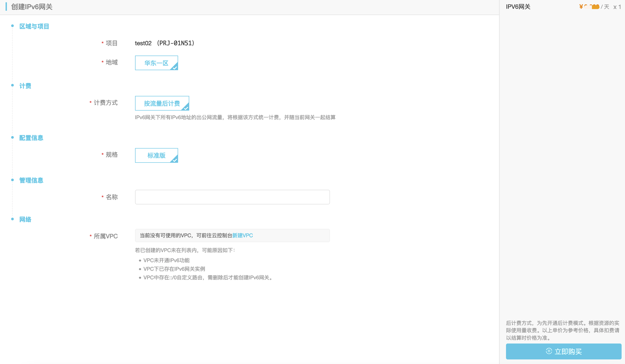
Task: Click the 区域与项目 section heading
Action: click(x=34, y=26)
